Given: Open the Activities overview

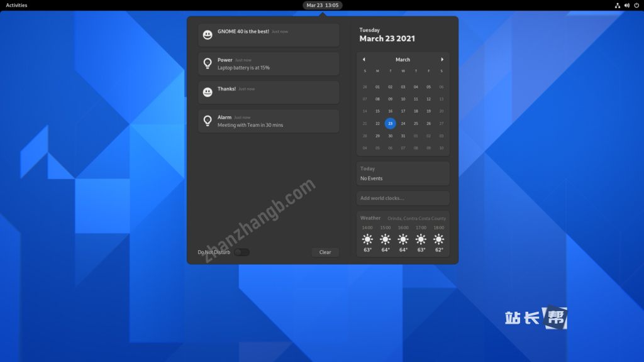Looking at the screenshot, I should 16,5.
